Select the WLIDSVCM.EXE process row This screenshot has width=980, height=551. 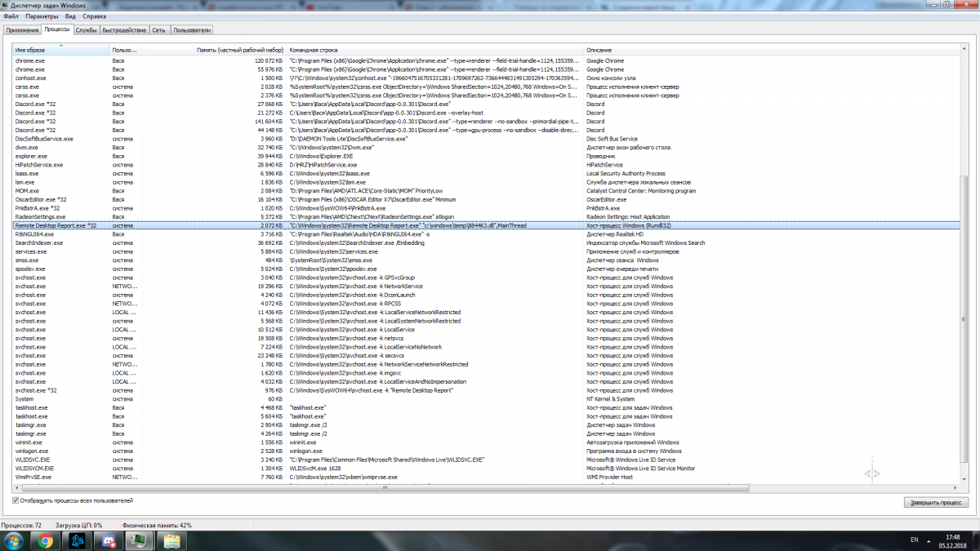click(485, 468)
